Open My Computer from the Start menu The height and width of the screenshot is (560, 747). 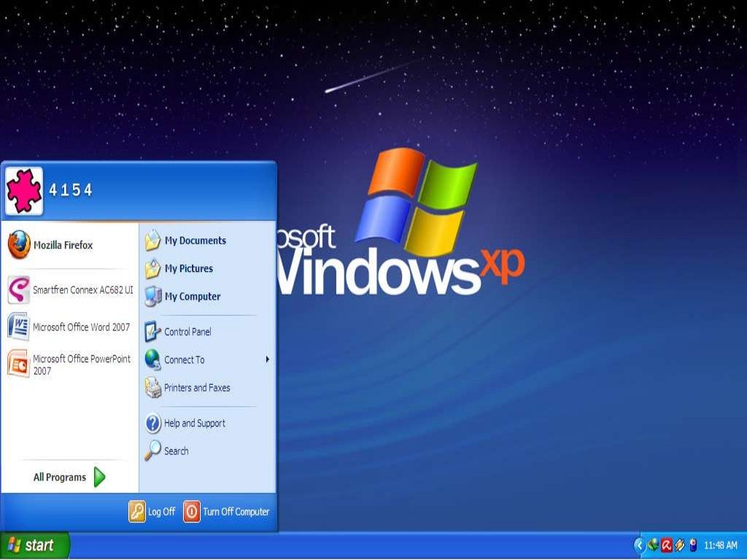pos(206,296)
